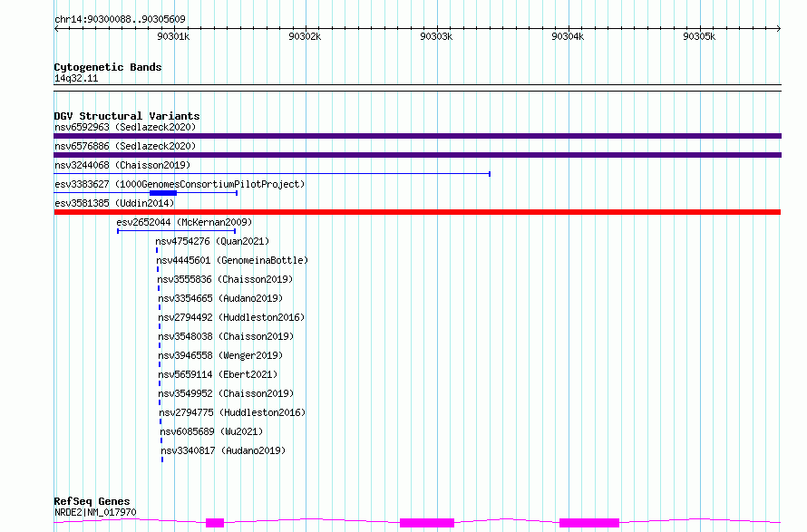This screenshot has width=807, height=532.
Task: Open variant nsv3244068 (Chaisson2019) label
Action: coord(122,165)
